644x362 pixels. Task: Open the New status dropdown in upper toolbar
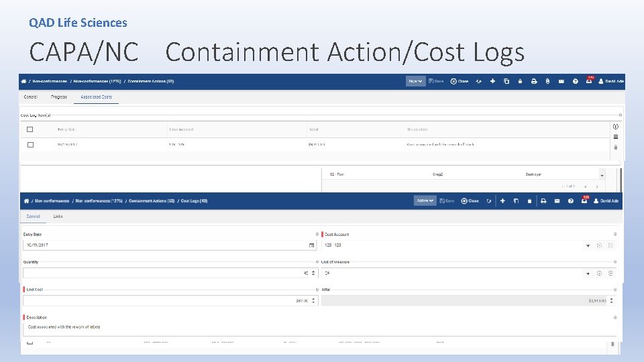point(416,81)
